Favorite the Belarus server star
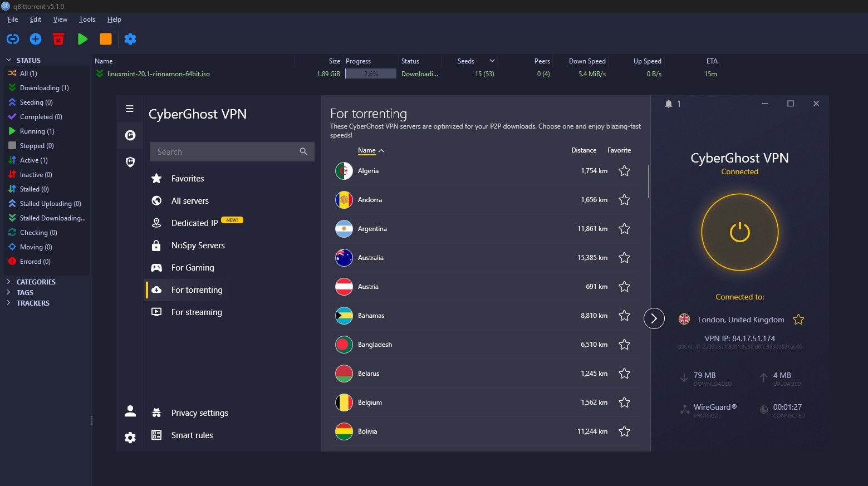The width and height of the screenshot is (868, 486). point(625,374)
